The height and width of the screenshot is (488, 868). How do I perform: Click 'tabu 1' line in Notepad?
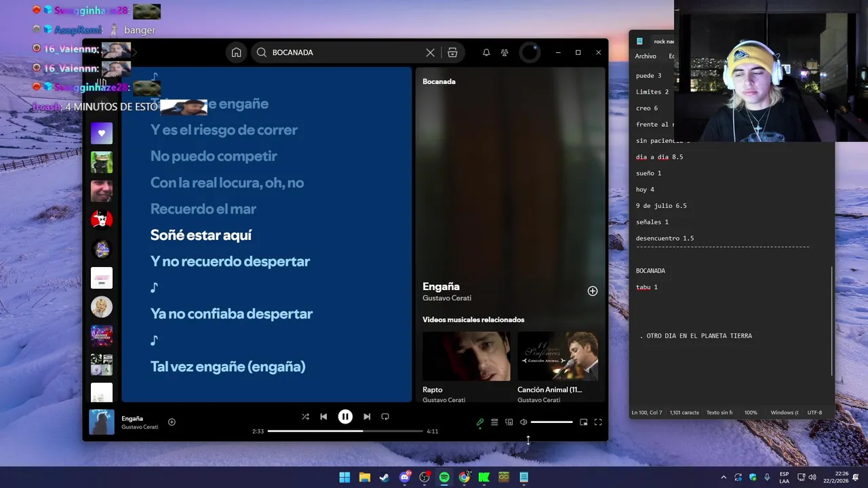click(x=647, y=287)
